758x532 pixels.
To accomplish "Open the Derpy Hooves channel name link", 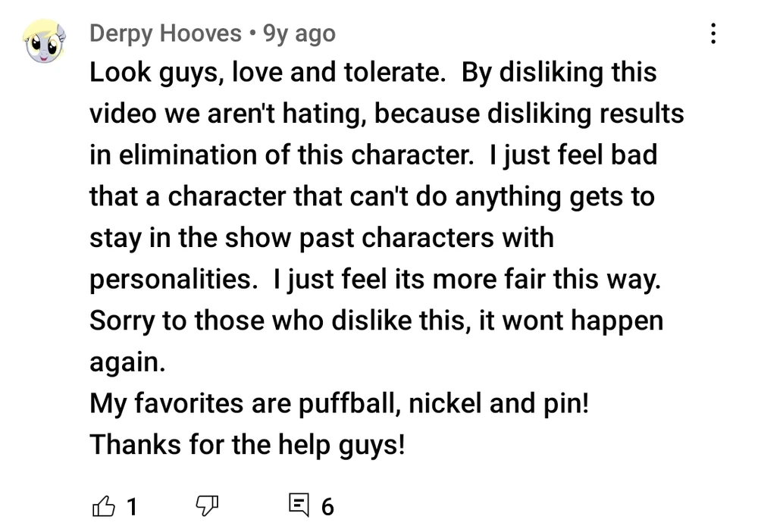I will pos(164,33).
